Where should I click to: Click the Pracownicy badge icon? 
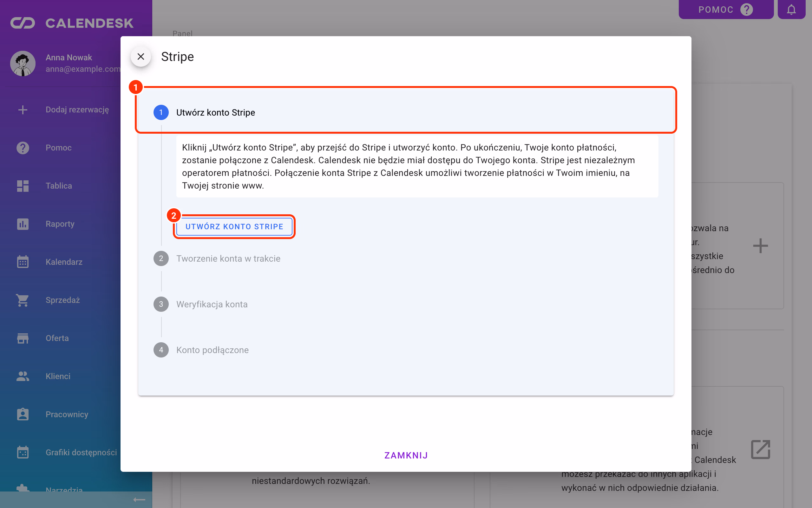23,414
